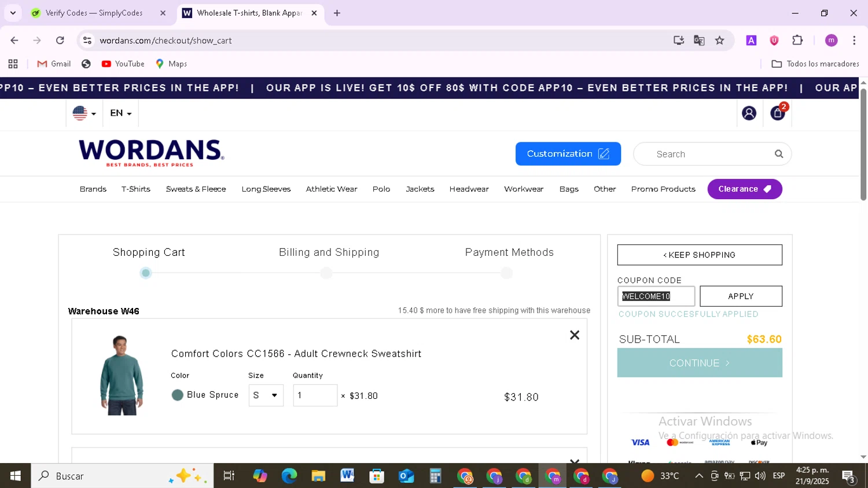This screenshot has height=488, width=868.
Task: Open the Athletic Wear menu
Action: (332, 189)
